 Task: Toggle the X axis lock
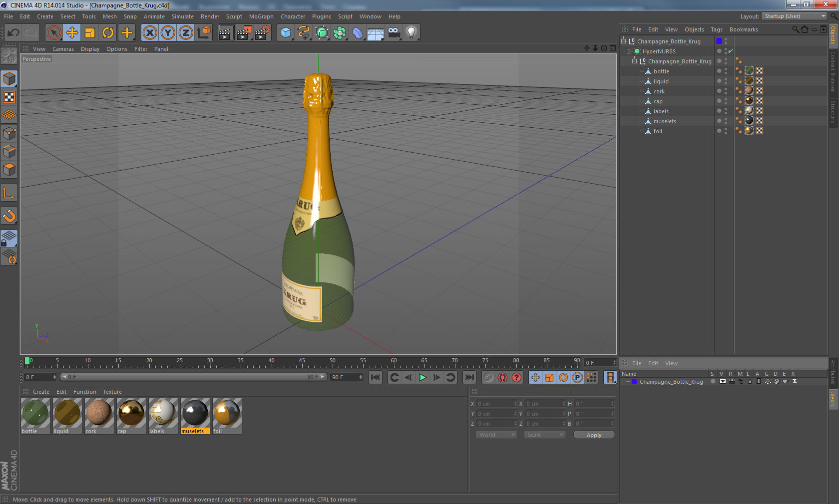150,33
